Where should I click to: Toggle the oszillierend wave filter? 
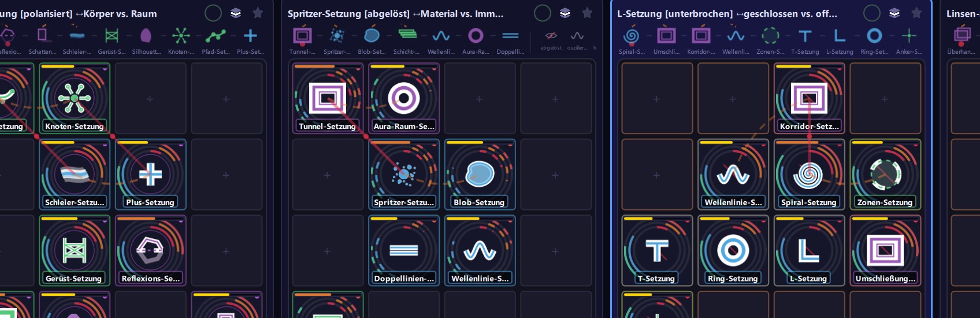click(577, 36)
